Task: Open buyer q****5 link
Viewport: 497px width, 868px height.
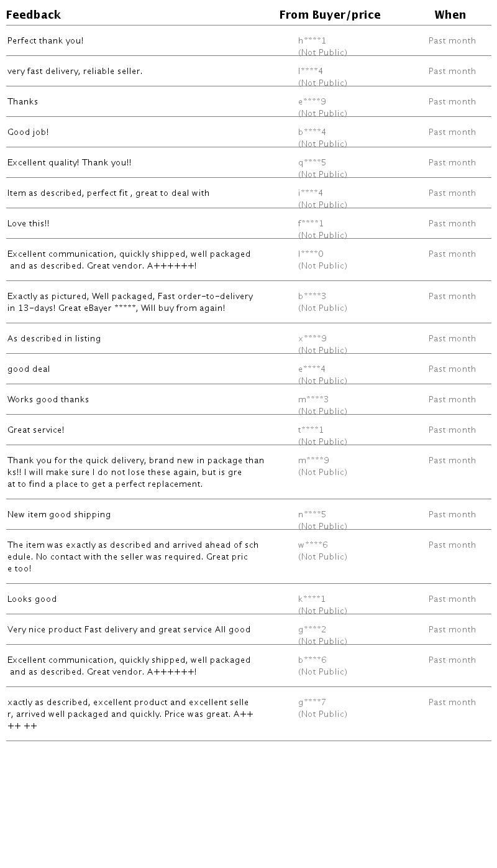Action: pos(312,163)
